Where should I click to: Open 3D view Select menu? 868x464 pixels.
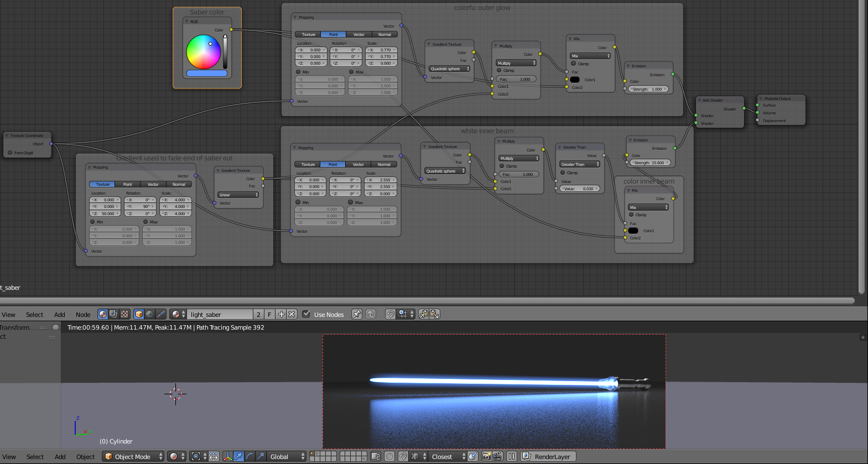point(35,457)
